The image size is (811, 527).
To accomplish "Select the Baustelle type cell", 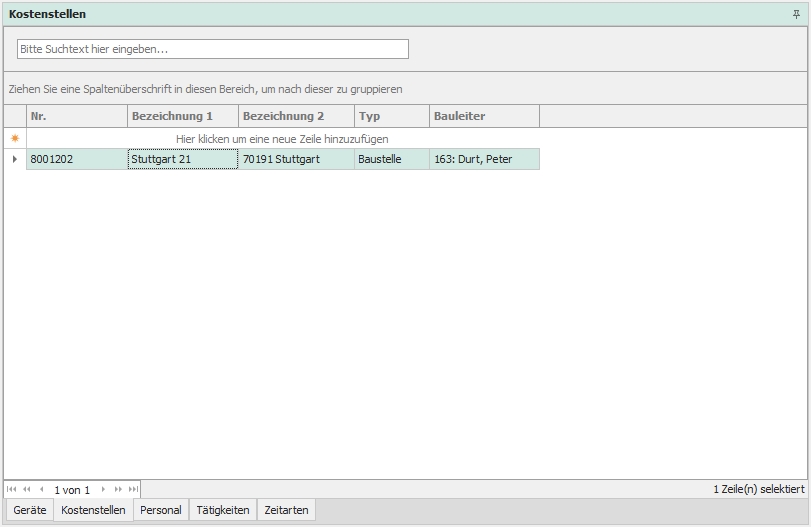I will (x=391, y=159).
